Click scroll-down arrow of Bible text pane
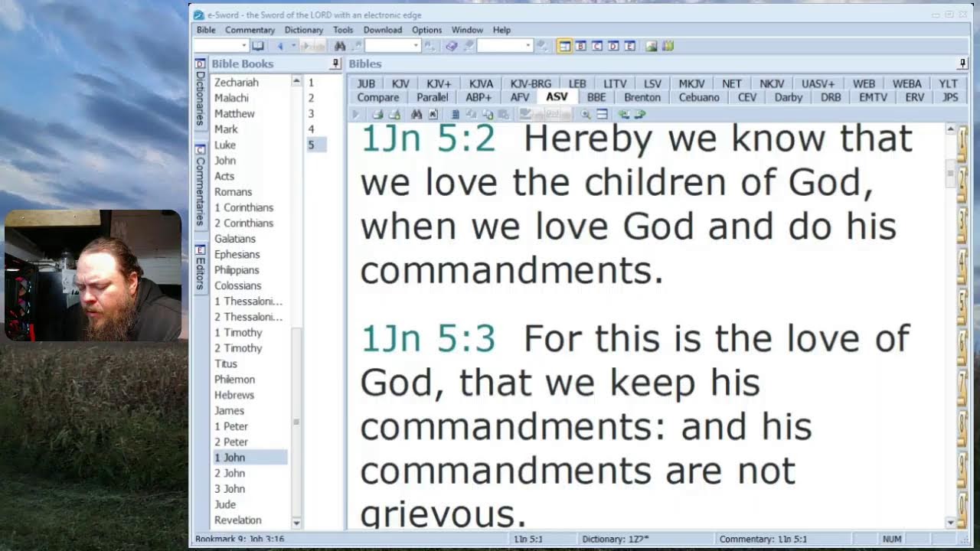The image size is (980, 551). coord(950,523)
